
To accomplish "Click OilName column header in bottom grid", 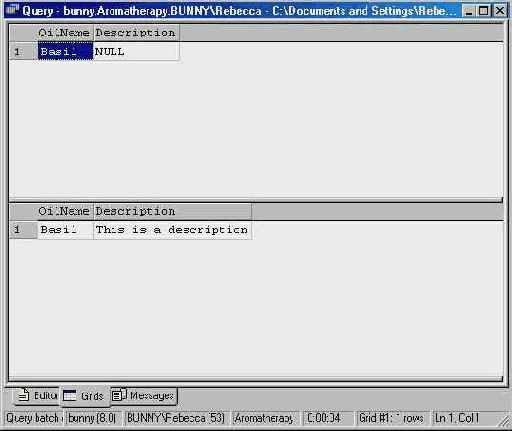I will tap(65, 211).
